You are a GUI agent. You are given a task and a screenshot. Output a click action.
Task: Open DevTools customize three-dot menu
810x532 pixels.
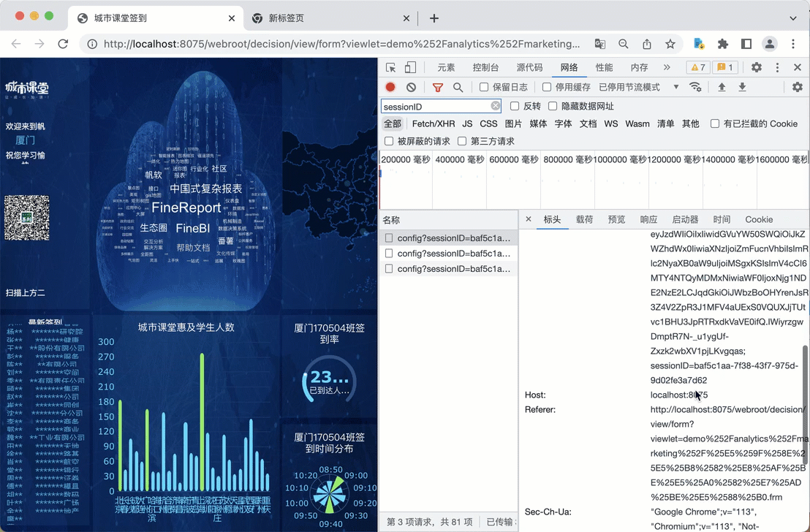pyautogui.click(x=777, y=67)
